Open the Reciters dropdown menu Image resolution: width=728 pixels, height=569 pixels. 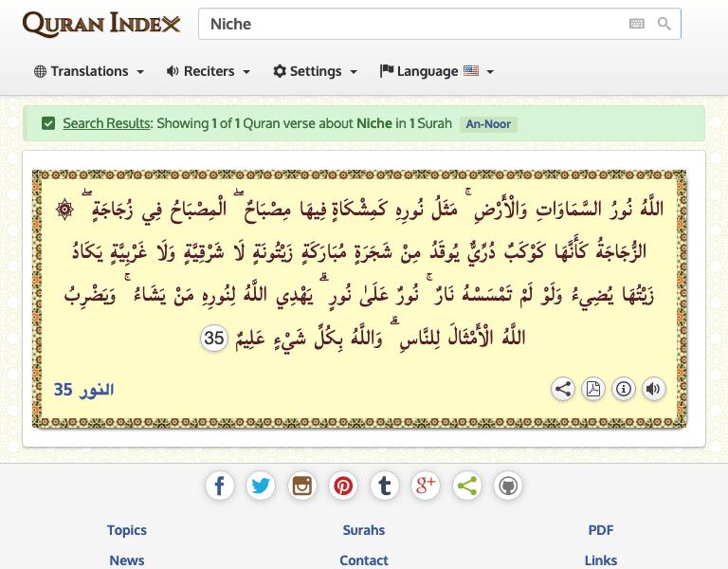click(x=209, y=71)
